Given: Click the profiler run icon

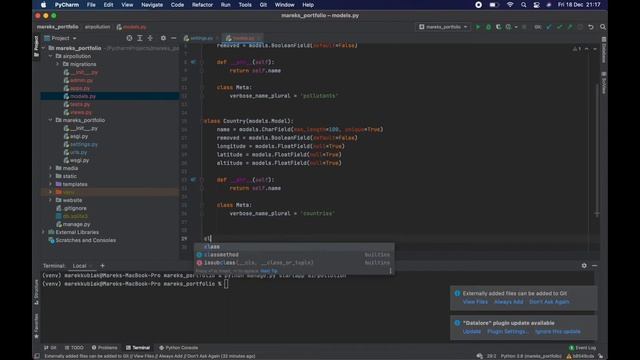Looking at the screenshot, I should (x=509, y=27).
